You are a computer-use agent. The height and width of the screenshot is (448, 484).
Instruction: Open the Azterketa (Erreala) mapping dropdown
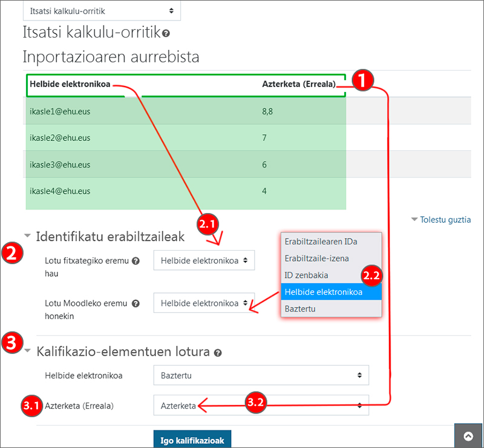tap(261, 406)
